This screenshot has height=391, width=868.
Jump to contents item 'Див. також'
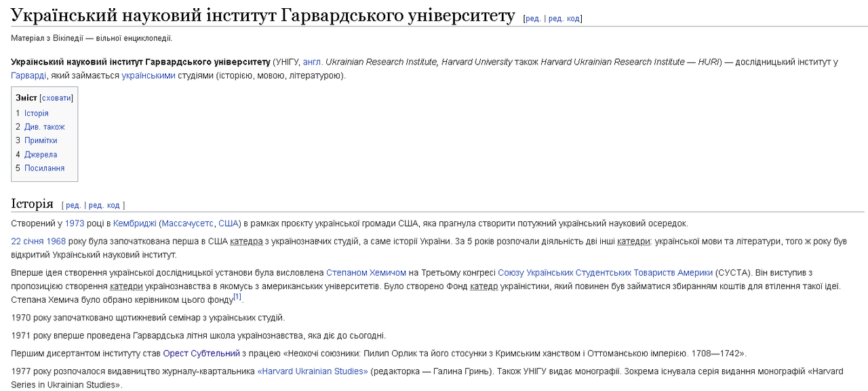pyautogui.click(x=45, y=127)
